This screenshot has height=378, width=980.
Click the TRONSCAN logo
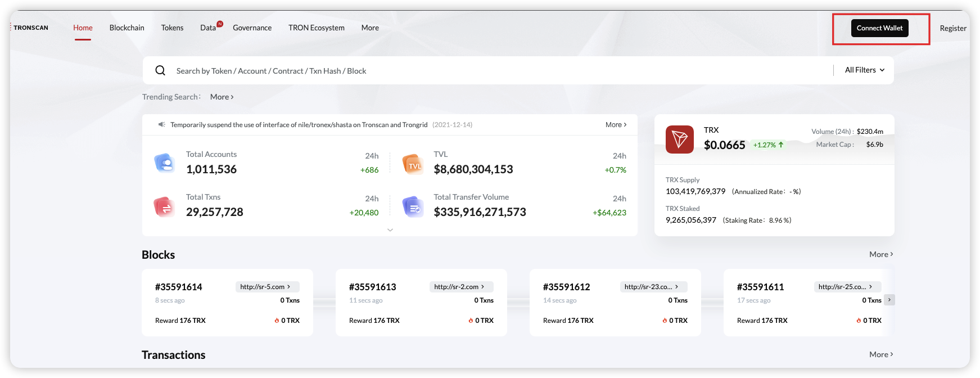30,28
